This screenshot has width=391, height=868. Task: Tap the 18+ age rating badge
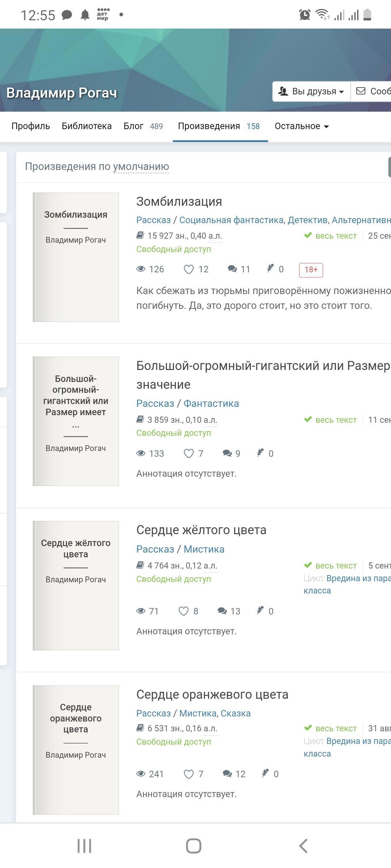pyautogui.click(x=311, y=270)
